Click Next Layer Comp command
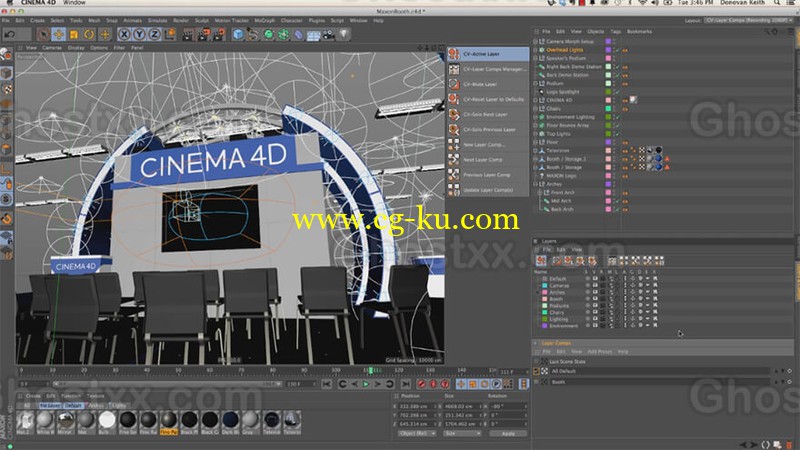The width and height of the screenshot is (800, 450). pyautogui.click(x=488, y=160)
